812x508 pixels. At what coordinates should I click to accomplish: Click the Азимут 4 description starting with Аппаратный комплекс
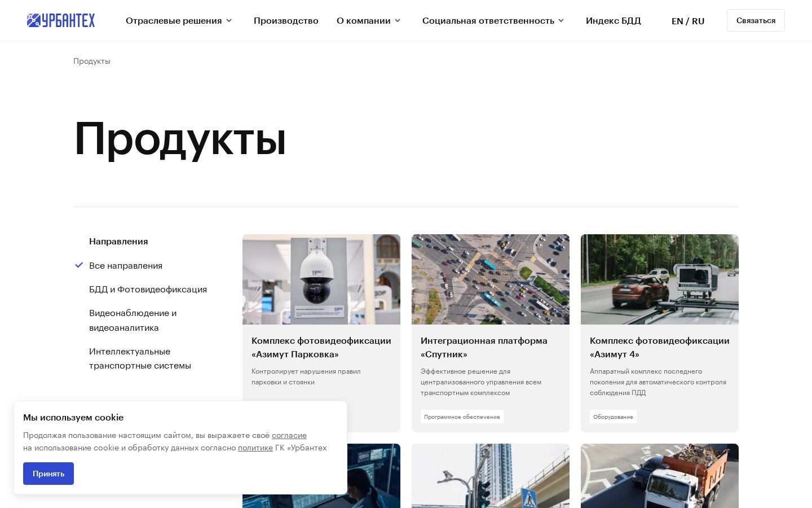[658, 382]
